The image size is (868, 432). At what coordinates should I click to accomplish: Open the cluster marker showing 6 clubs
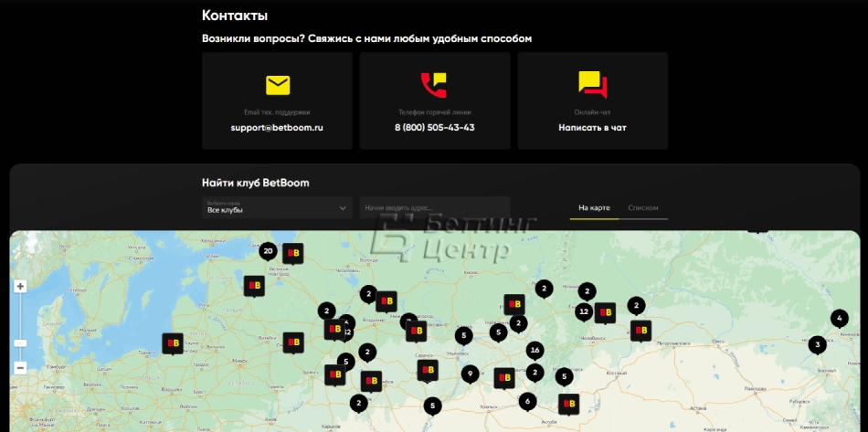[527, 402]
